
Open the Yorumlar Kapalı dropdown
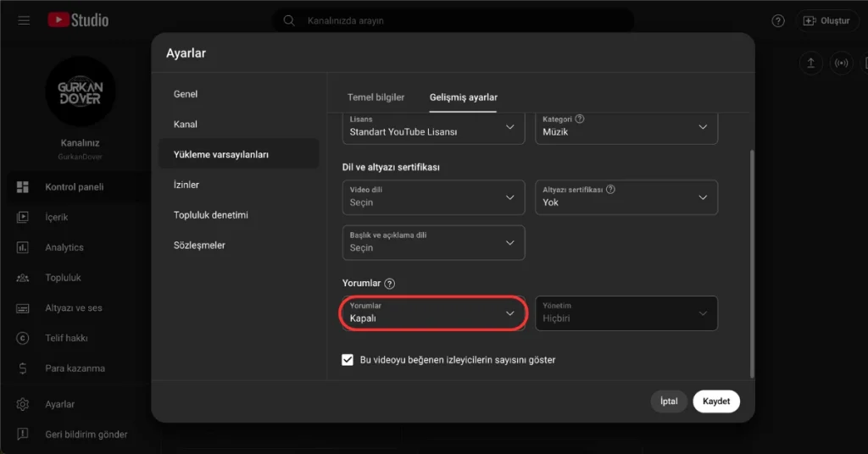pyautogui.click(x=433, y=313)
